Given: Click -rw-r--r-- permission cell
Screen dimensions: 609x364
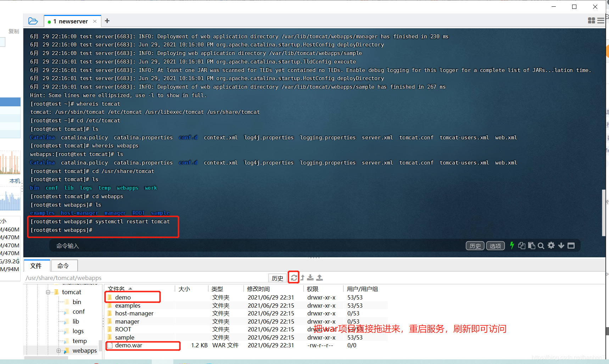Looking at the screenshot, I should pyautogui.click(x=320, y=345).
